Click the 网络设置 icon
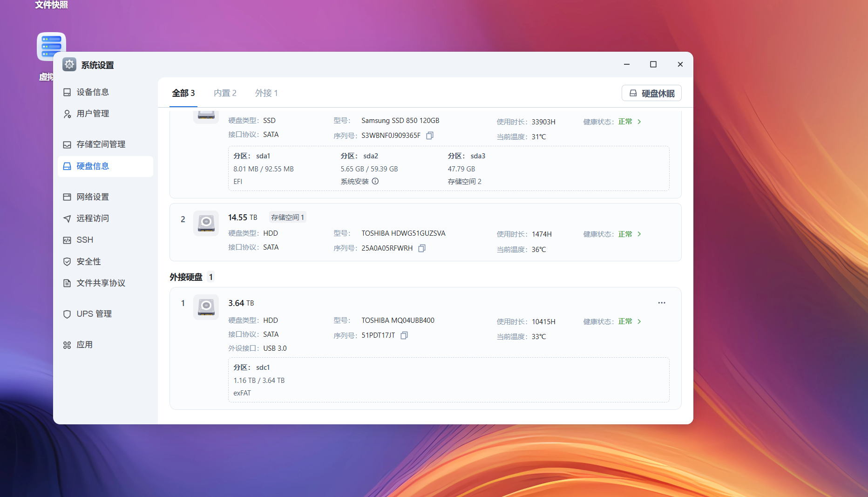The height and width of the screenshot is (497, 868). (67, 197)
